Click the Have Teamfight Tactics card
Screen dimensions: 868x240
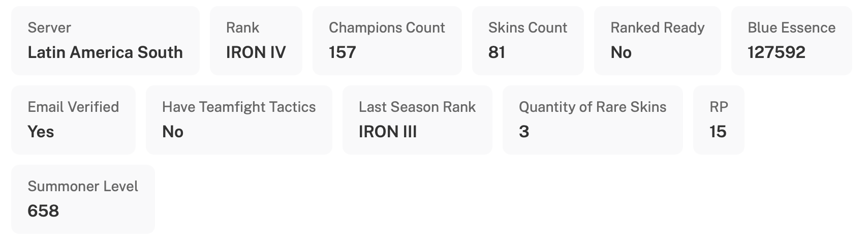pos(239,120)
